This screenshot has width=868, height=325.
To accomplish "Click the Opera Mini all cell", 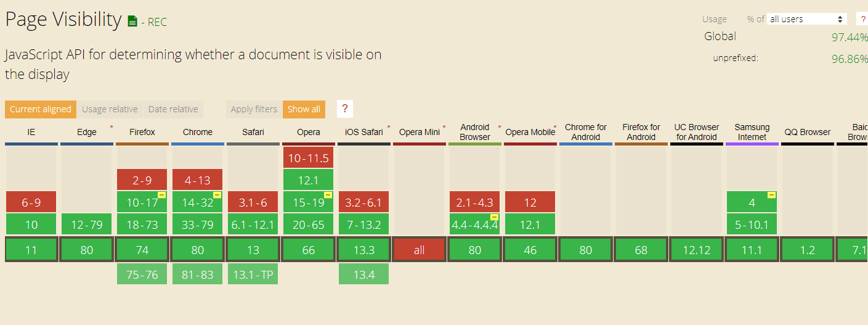I will tap(420, 250).
